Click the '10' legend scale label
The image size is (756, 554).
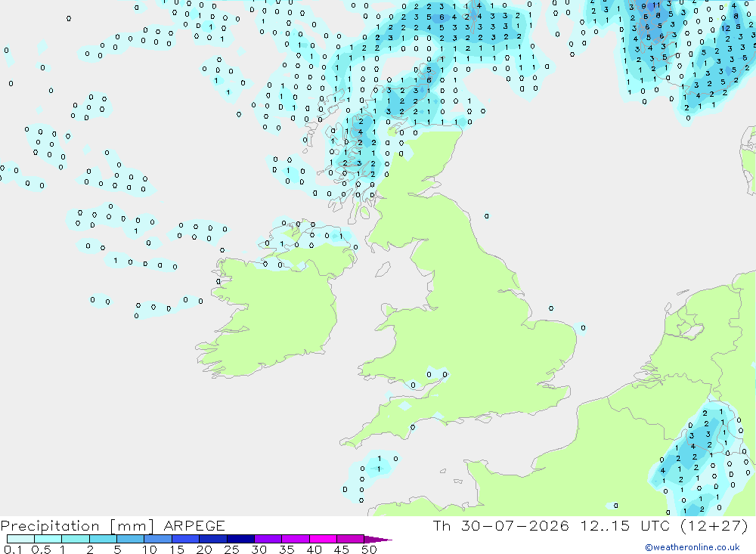click(149, 549)
